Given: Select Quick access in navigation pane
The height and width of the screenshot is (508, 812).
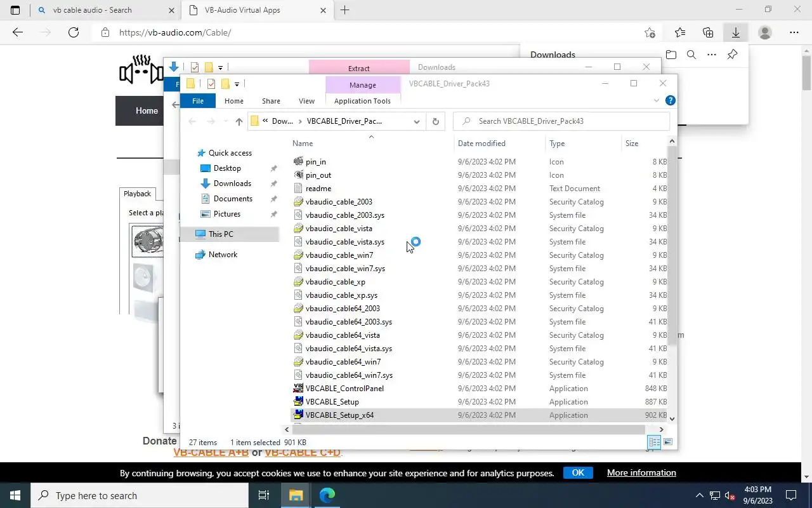Looking at the screenshot, I should (230, 153).
